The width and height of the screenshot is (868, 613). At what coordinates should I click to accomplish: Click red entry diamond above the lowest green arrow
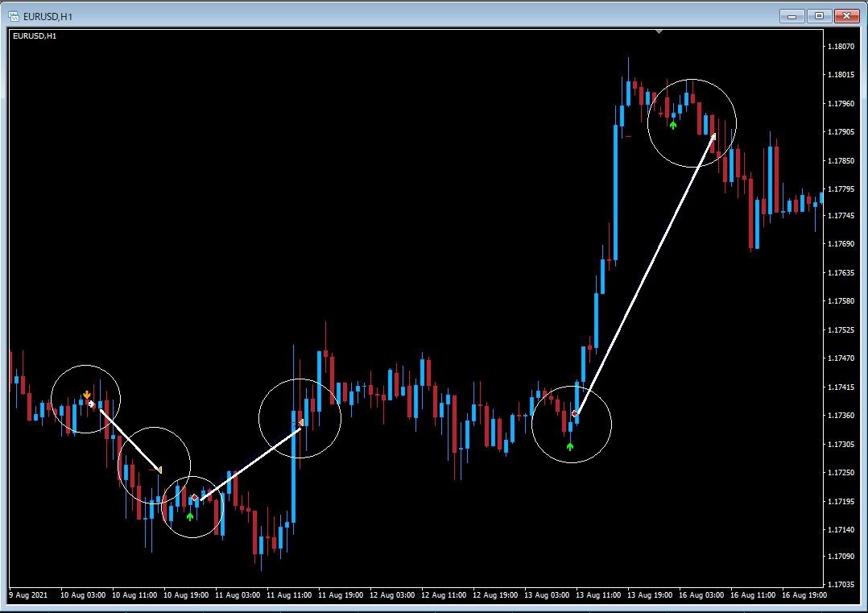[x=194, y=498]
